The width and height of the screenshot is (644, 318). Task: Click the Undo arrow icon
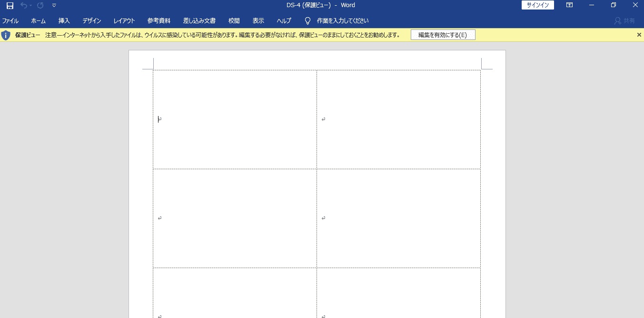[24, 5]
